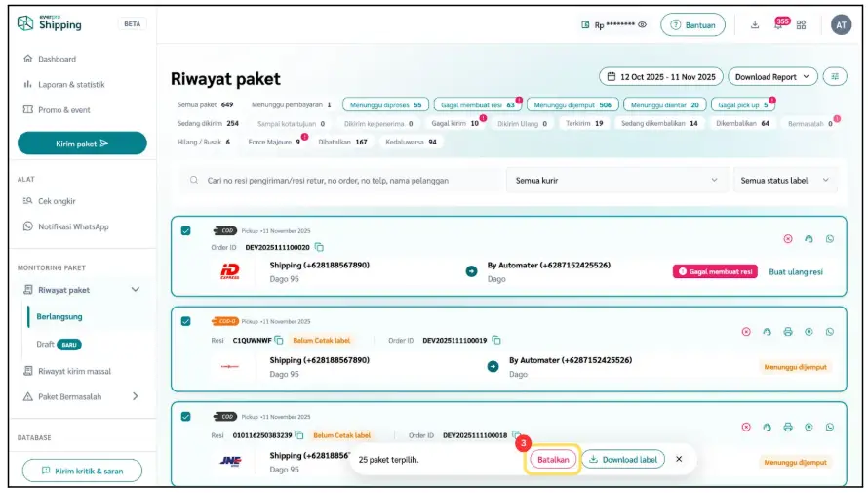Deselect the JNE package checkbox

click(x=186, y=416)
